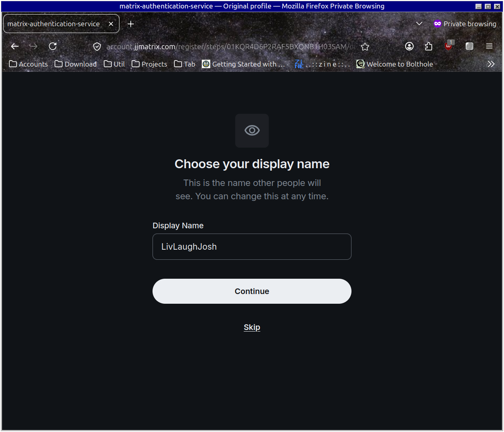Screen dimensions: 504x432
Task: Minimize the Firefox window
Action: click(x=479, y=6)
